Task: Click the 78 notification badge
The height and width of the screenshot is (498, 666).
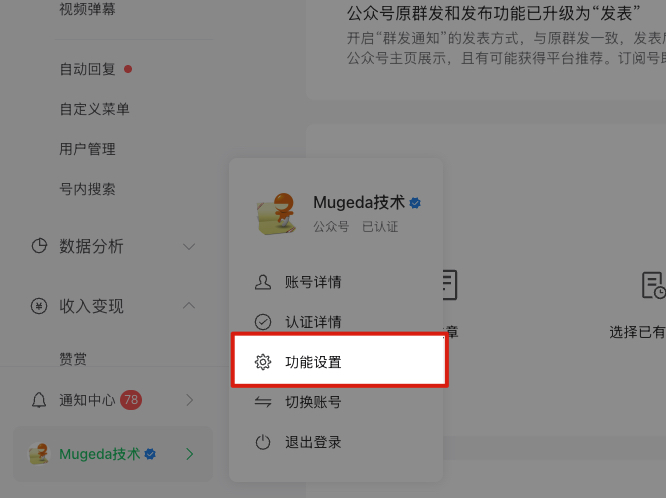Action: [x=131, y=400]
